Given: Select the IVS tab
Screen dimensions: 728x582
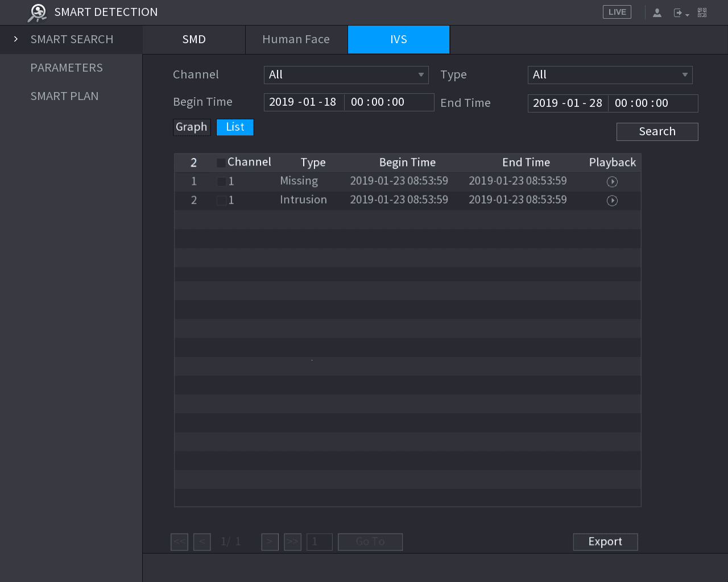Looking at the screenshot, I should (x=399, y=40).
